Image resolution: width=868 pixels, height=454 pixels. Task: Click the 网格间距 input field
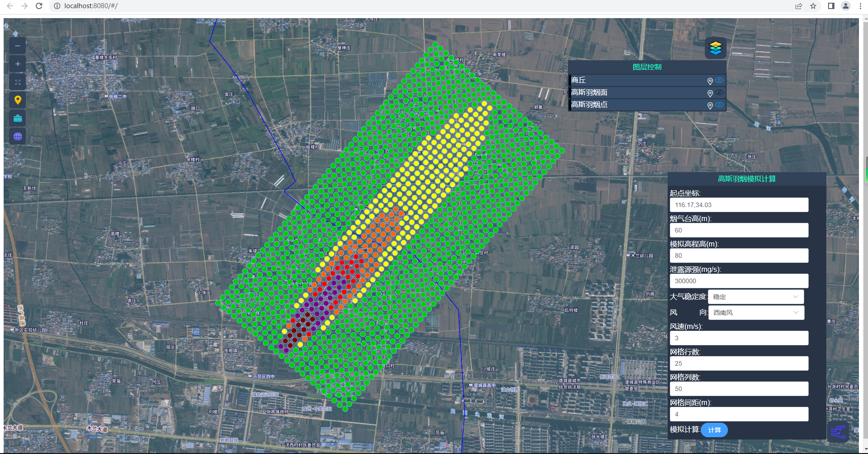739,414
